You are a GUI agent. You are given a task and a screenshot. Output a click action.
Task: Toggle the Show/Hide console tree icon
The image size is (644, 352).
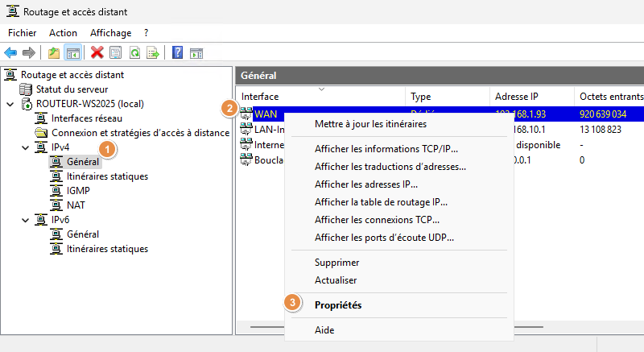[73, 52]
